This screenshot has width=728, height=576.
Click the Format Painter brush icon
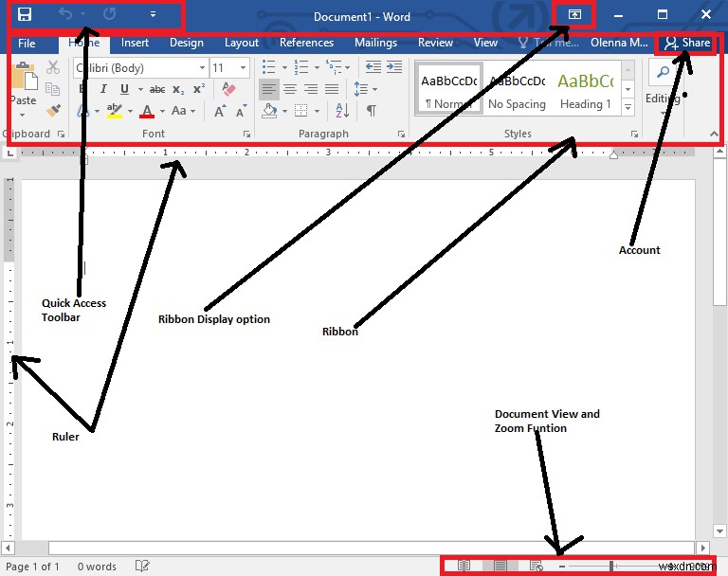point(54,111)
